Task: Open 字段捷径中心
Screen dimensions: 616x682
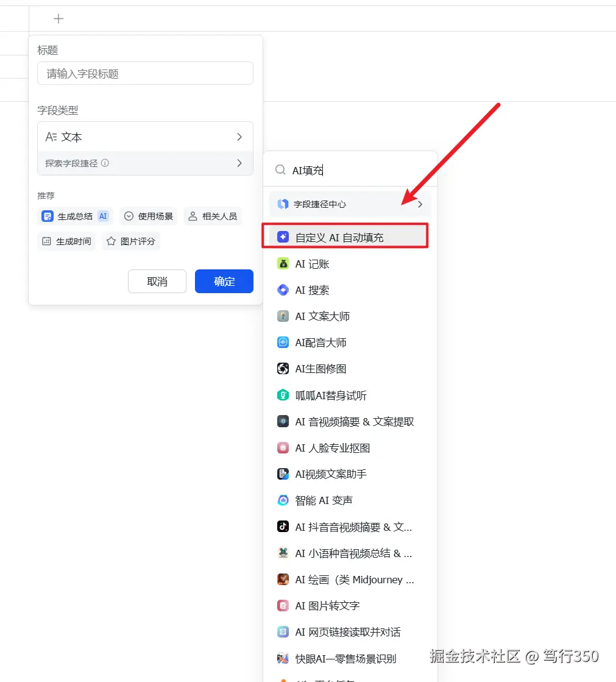Action: tap(350, 204)
